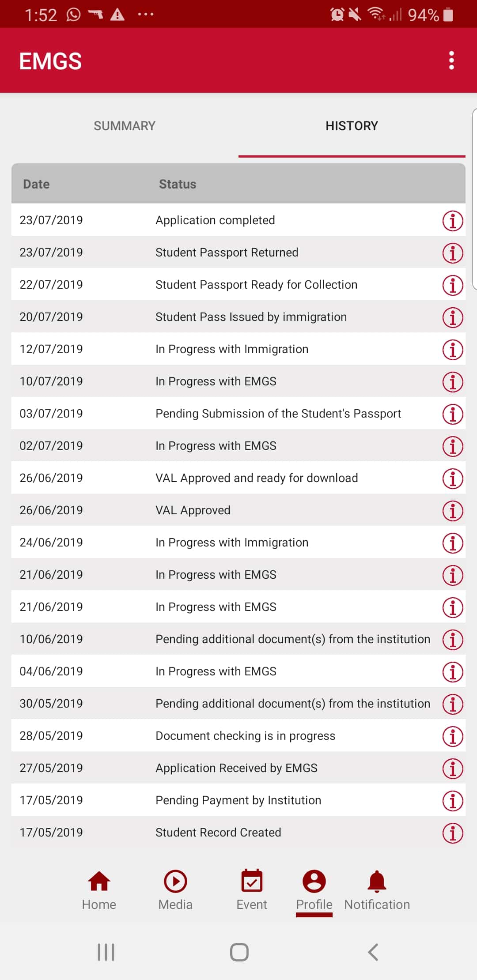This screenshot has height=980, width=477.
Task: Tap info icon for Student Passport Ready for Collection
Action: pos(453,285)
